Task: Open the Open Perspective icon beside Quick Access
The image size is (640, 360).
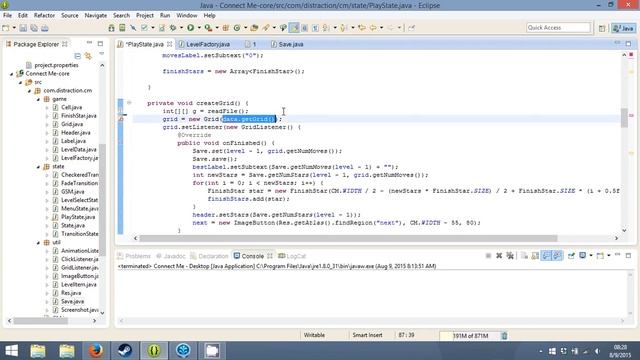Action: [x=602, y=28]
